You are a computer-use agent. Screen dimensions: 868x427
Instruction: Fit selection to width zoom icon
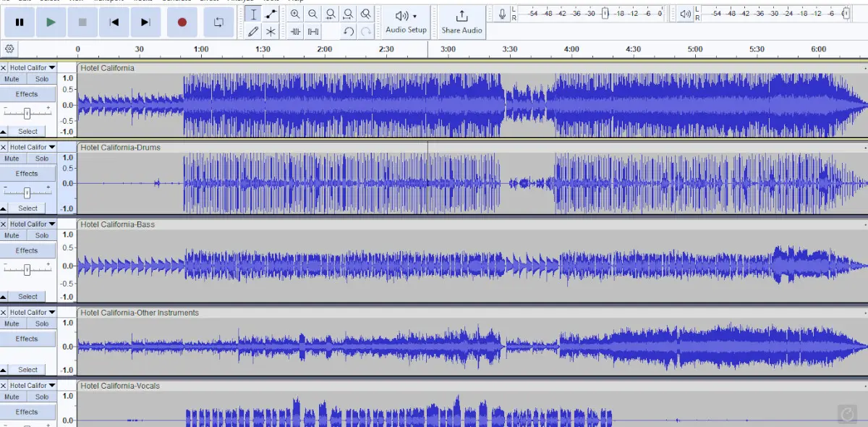click(331, 14)
